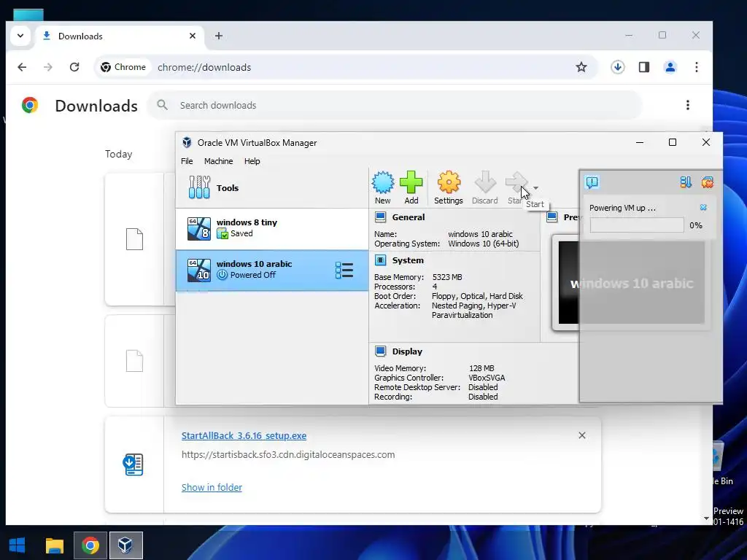Click the General section header

409,217
